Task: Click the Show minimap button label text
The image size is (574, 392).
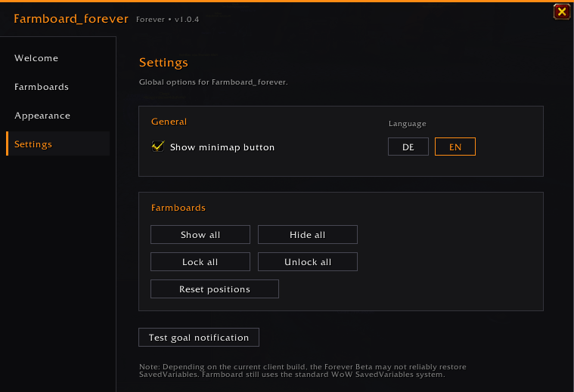Action: (x=222, y=147)
